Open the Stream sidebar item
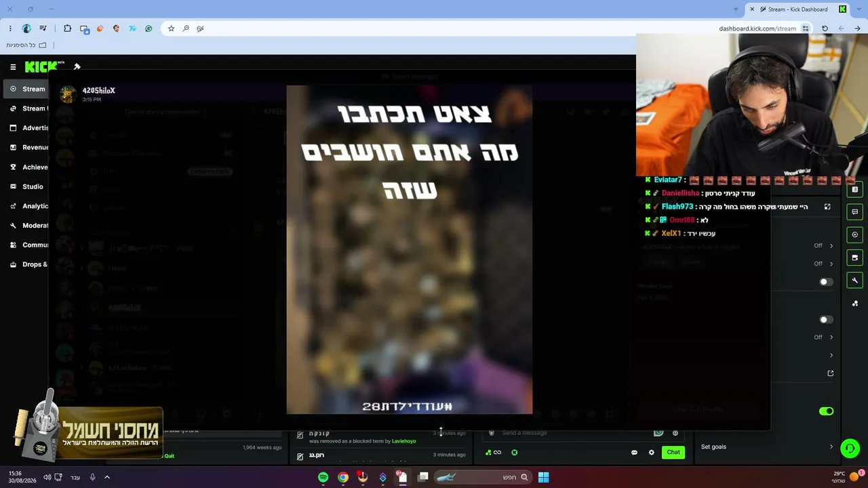 [x=26, y=89]
